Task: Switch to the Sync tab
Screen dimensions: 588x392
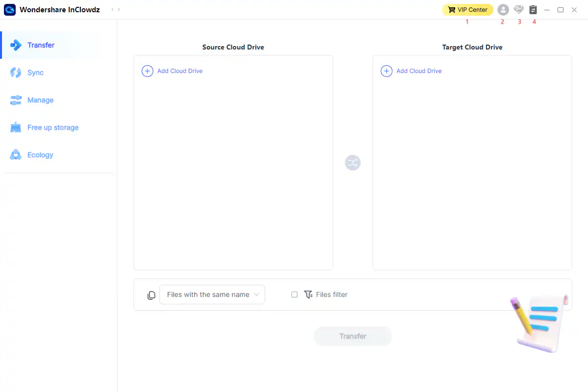Action: [x=35, y=73]
